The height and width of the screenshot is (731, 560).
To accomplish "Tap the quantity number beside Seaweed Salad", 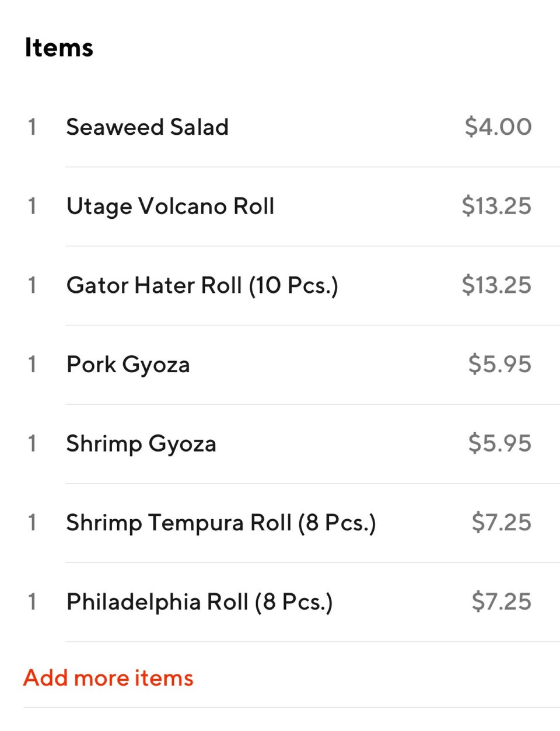I will [32, 127].
